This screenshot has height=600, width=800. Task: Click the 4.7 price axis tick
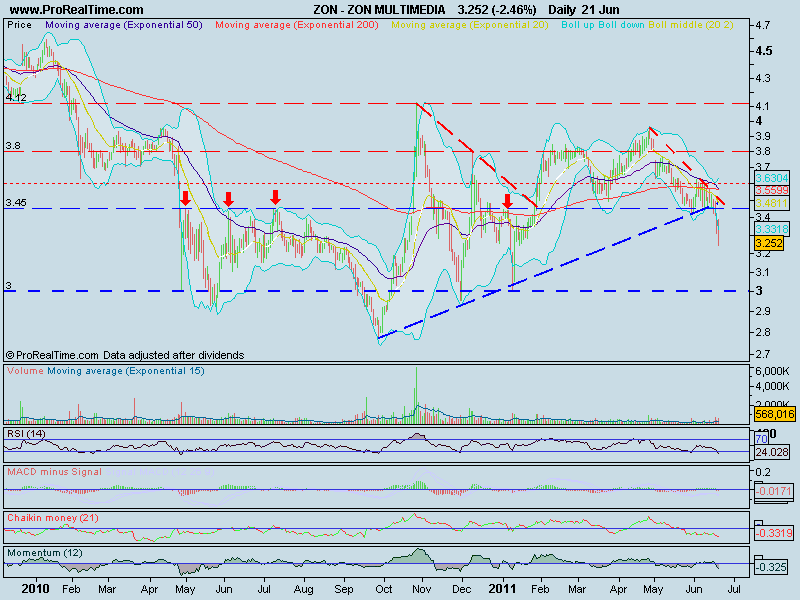(763, 25)
